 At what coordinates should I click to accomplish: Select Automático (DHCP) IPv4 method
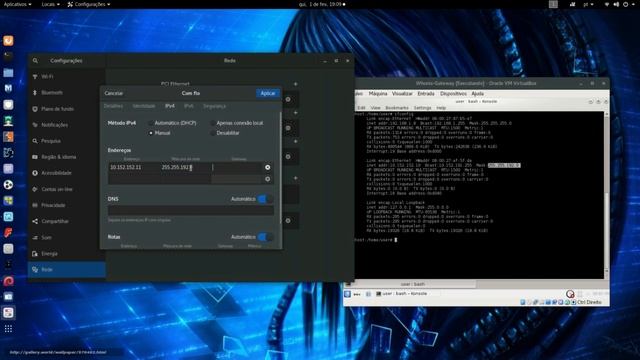coord(172,123)
